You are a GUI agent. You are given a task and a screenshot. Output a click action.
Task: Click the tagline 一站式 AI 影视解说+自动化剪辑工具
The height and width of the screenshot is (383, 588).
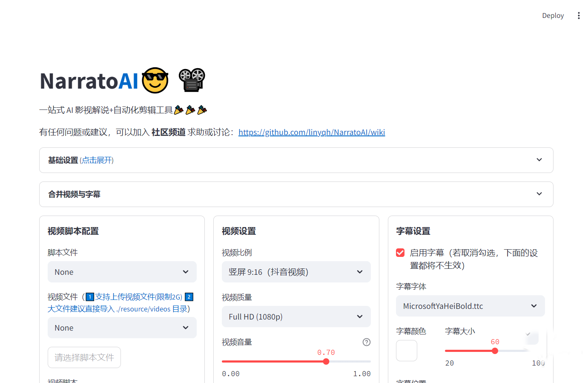click(x=106, y=110)
